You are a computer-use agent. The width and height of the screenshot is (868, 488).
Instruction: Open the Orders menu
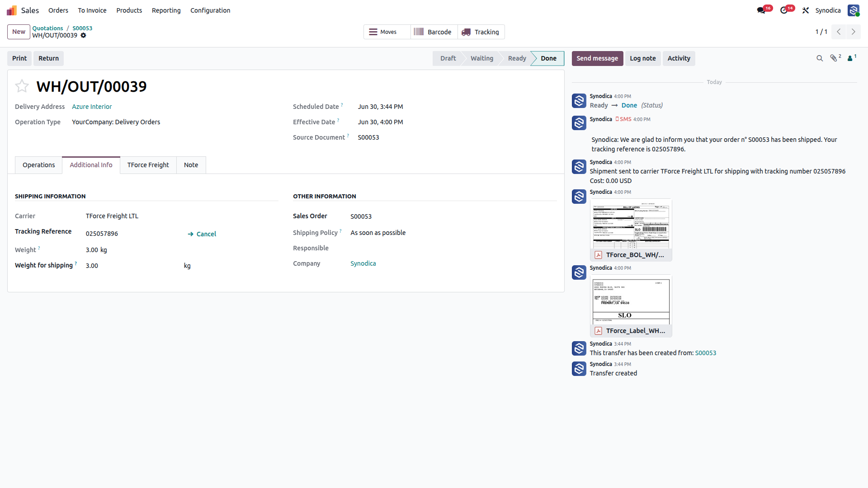[x=58, y=10]
